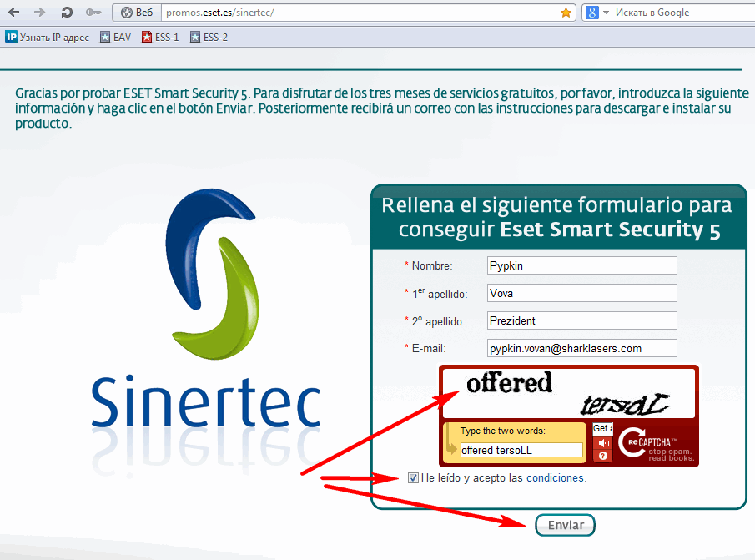
Task: Go back with the browser back arrow
Action: coord(14,12)
